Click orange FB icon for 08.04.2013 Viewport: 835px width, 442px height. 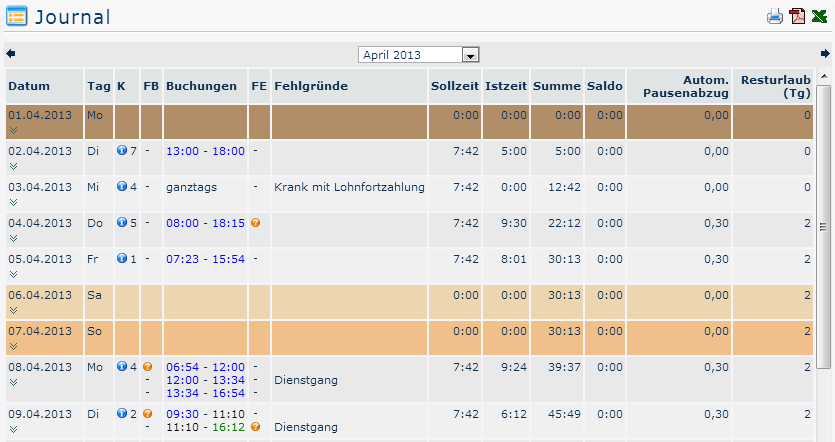148,366
